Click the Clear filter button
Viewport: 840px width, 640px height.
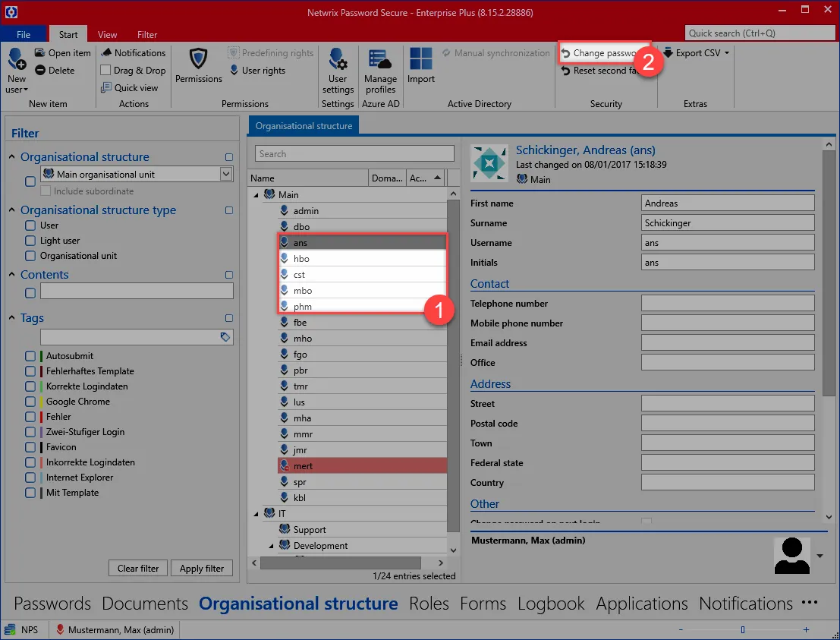[138, 568]
